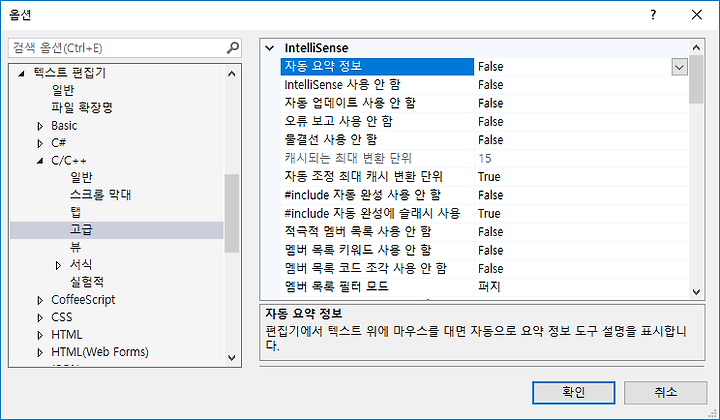Click the help question mark button

pyautogui.click(x=653, y=15)
